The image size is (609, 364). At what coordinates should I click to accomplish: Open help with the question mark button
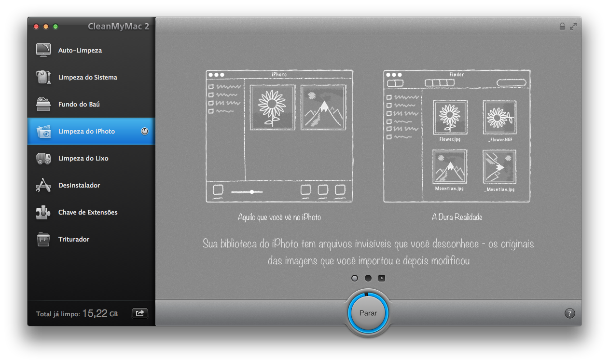(570, 313)
